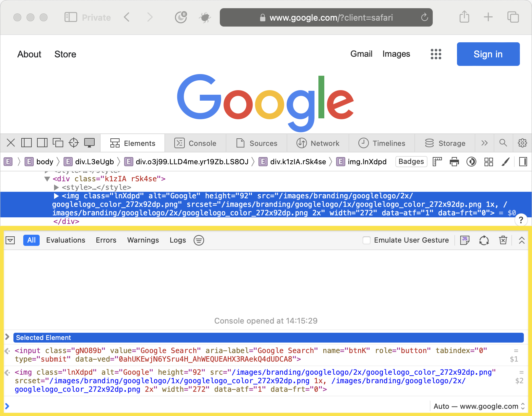Viewport: 532px width, 416px height.
Task: Select the All console filter
Action: coord(31,240)
